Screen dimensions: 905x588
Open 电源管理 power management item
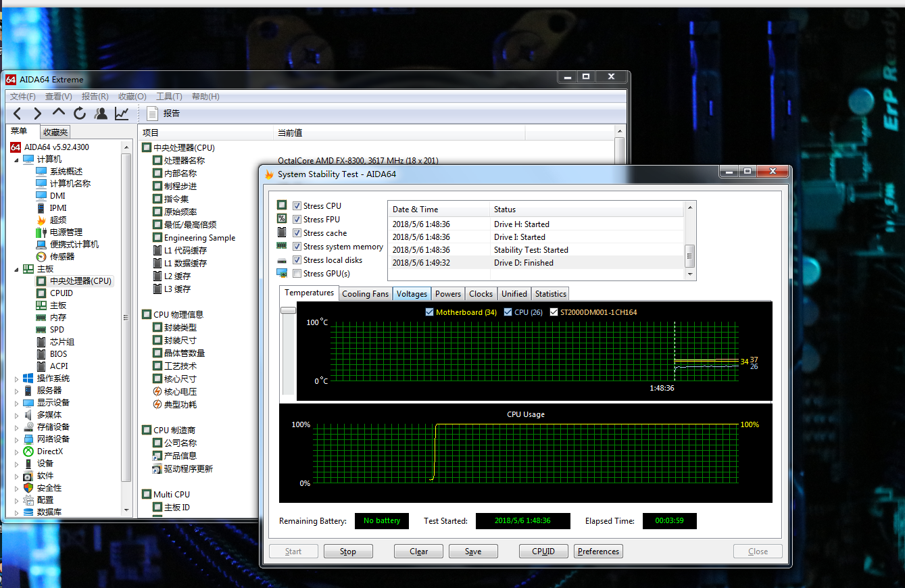click(66, 232)
